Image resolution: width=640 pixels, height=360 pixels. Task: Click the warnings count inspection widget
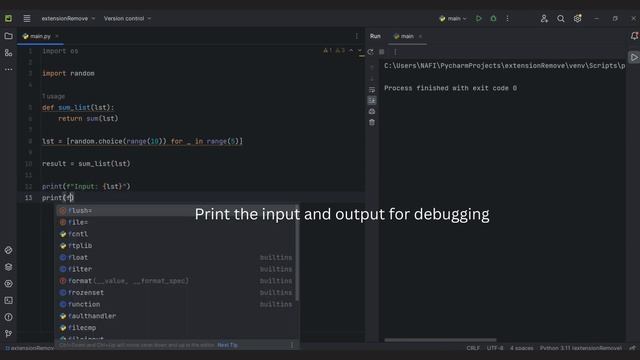(334, 51)
